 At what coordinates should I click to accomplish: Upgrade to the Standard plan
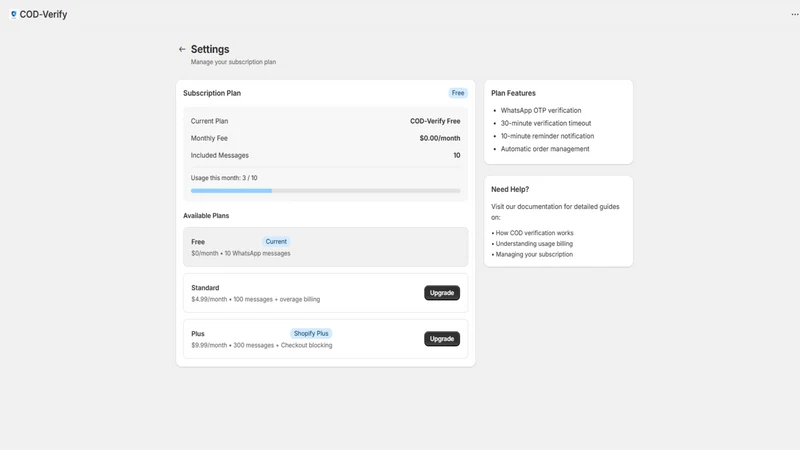pyautogui.click(x=442, y=293)
